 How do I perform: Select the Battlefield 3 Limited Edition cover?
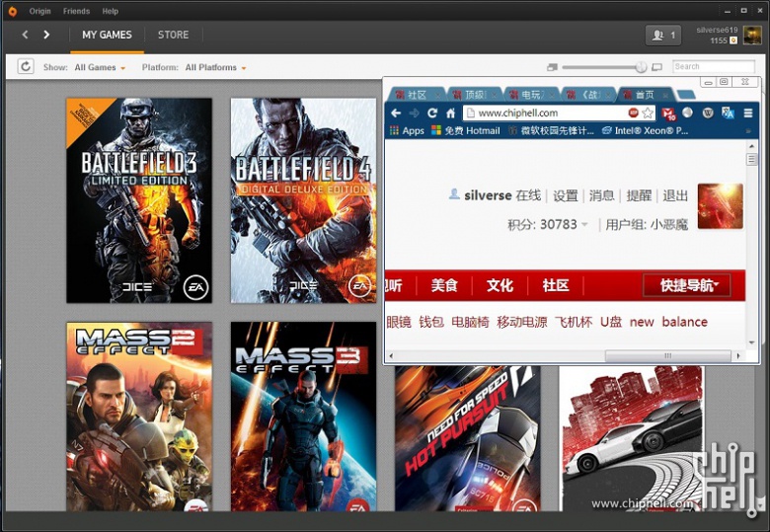coord(139,200)
